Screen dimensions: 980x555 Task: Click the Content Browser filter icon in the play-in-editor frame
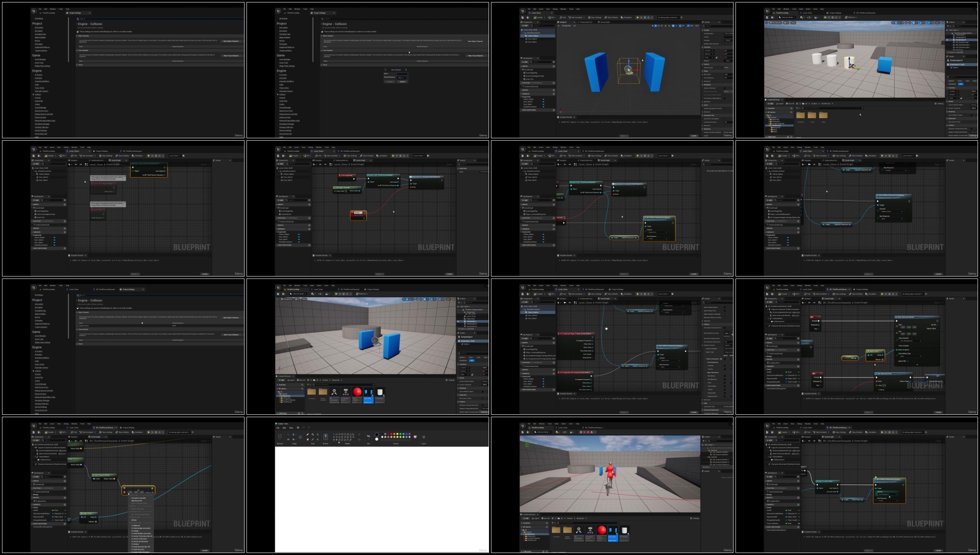pos(553,523)
